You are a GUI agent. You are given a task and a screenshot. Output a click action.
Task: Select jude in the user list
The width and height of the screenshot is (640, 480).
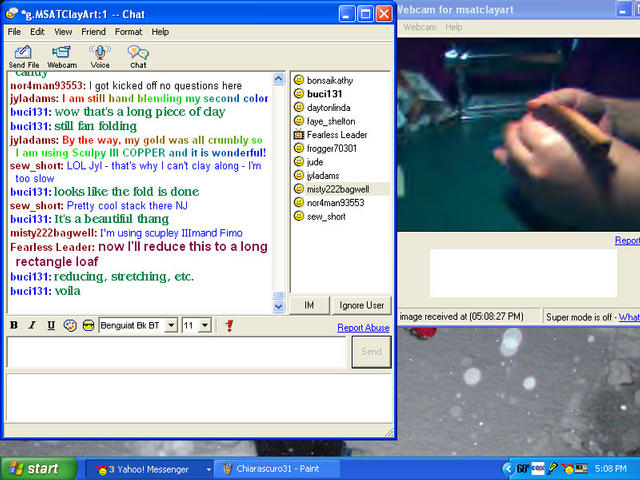315,162
